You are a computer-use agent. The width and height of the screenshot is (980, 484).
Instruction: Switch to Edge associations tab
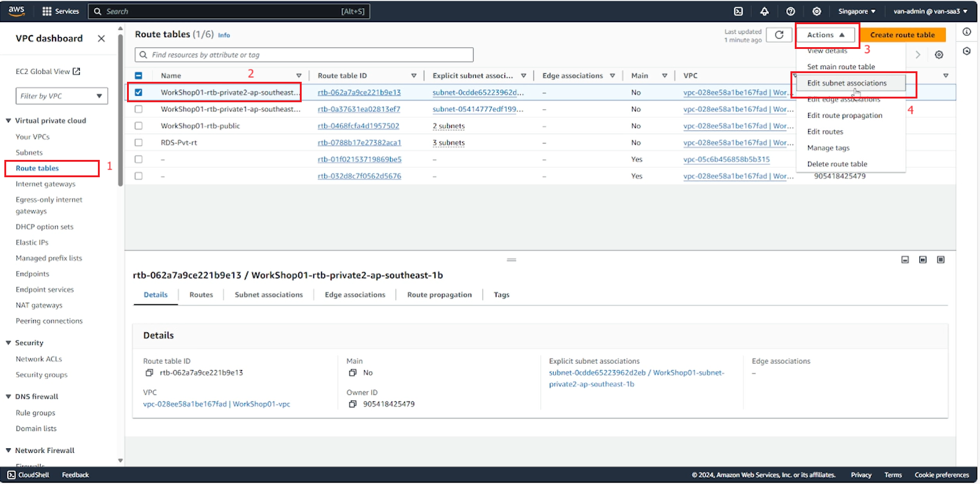355,295
